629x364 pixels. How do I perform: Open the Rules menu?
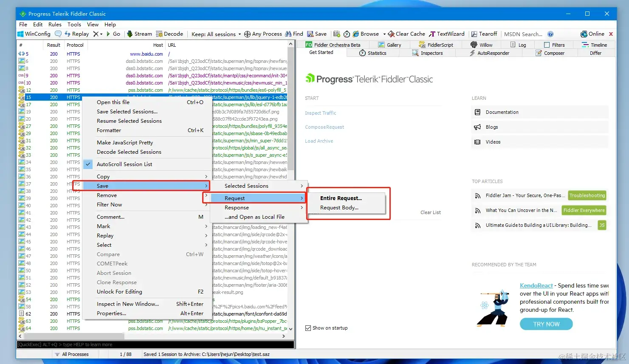tap(55, 24)
